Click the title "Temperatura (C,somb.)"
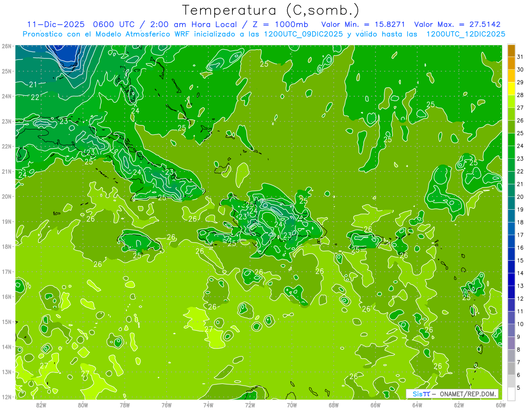 pyautogui.click(x=271, y=10)
